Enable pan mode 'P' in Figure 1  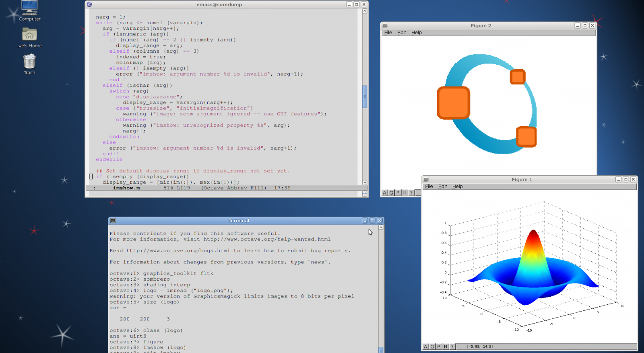pos(439,347)
